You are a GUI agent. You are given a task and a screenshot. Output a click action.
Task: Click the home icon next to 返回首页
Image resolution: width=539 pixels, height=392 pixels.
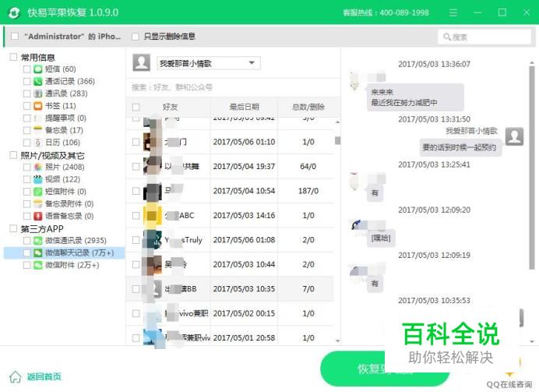[x=15, y=377]
